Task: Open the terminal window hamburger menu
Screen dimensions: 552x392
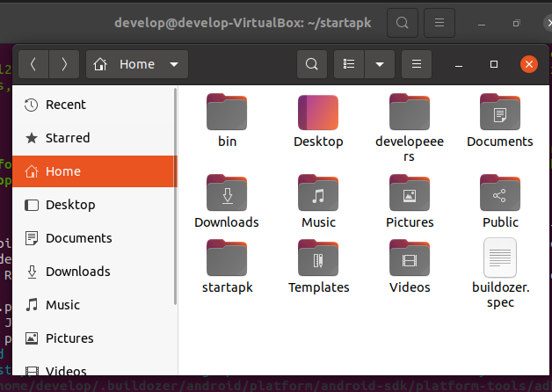Action: tap(439, 23)
